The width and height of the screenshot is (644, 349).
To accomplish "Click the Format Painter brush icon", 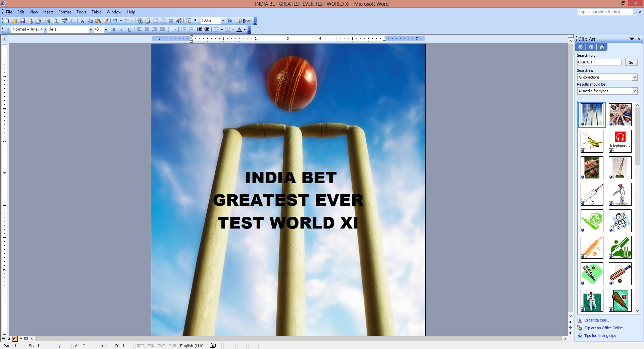I will (106, 21).
